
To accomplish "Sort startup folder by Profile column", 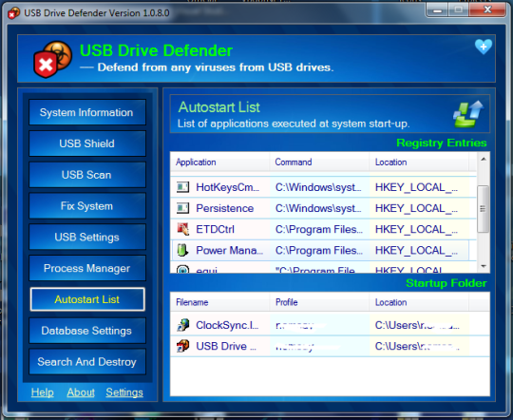I will click(319, 302).
